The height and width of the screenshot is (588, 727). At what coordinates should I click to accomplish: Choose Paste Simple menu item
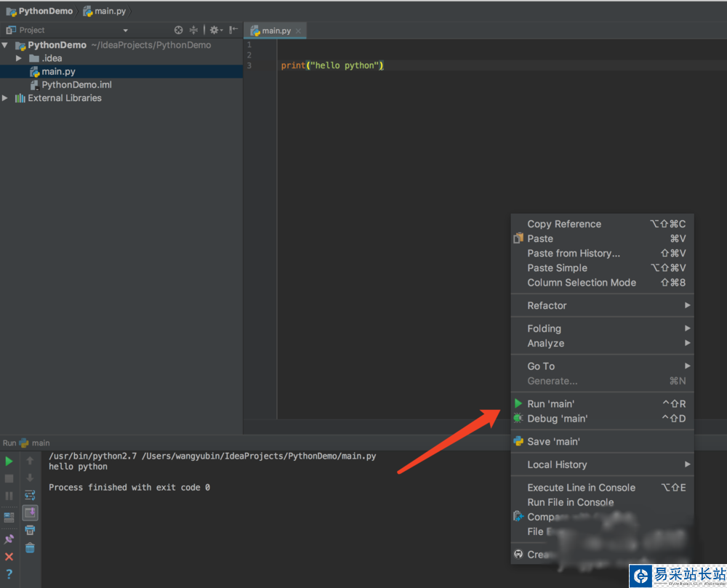tap(602, 267)
